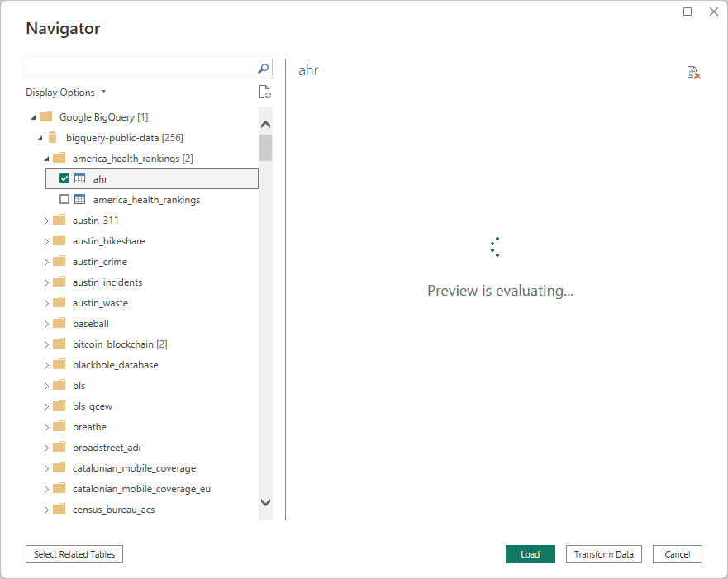Screen dimensions: 728x579
Task: Collapse the Google BigQuery root node
Action: click(x=33, y=117)
